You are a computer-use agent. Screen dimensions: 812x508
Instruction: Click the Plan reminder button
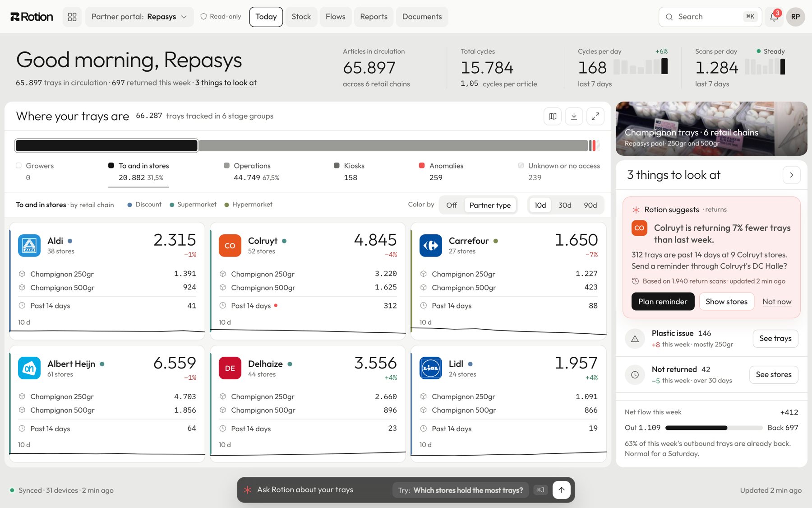663,301
